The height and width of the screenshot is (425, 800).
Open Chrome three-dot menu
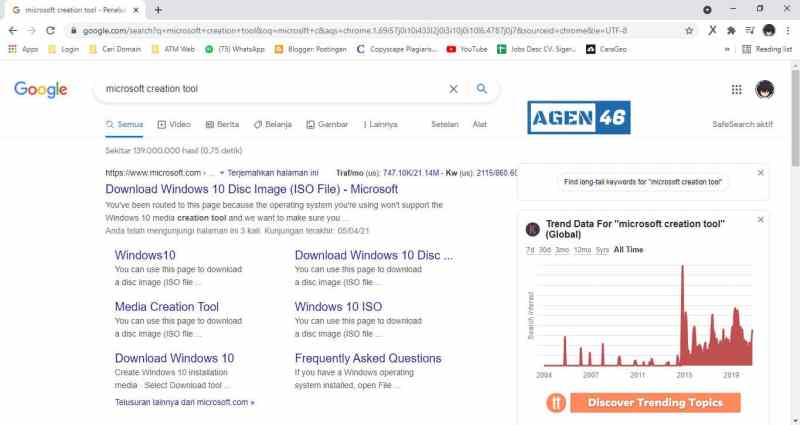[x=788, y=31]
